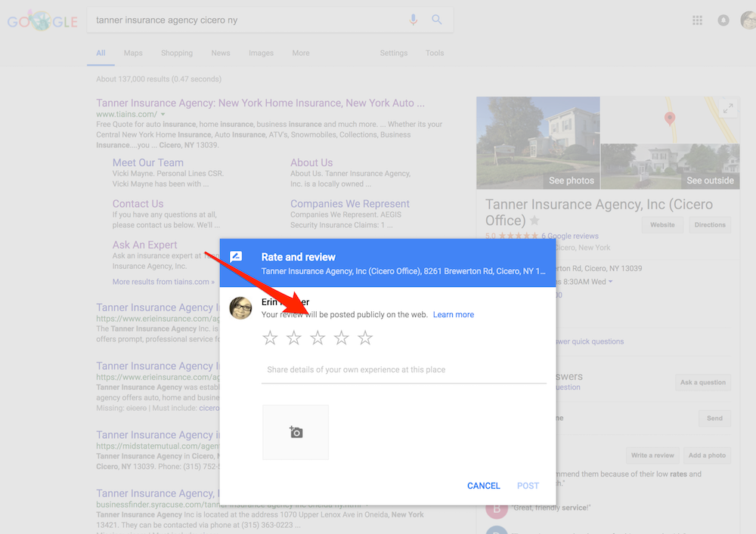
Task: Click the Send button
Action: pyautogui.click(x=714, y=418)
